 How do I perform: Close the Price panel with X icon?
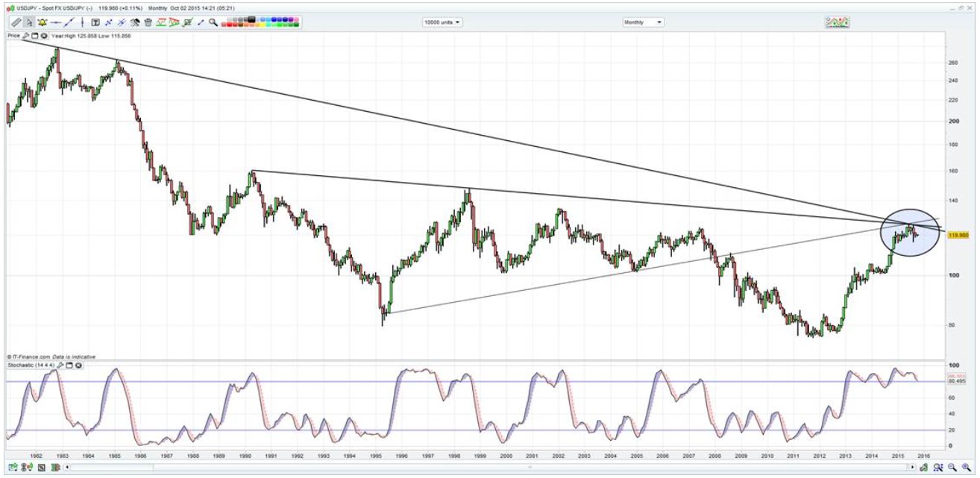44,35
